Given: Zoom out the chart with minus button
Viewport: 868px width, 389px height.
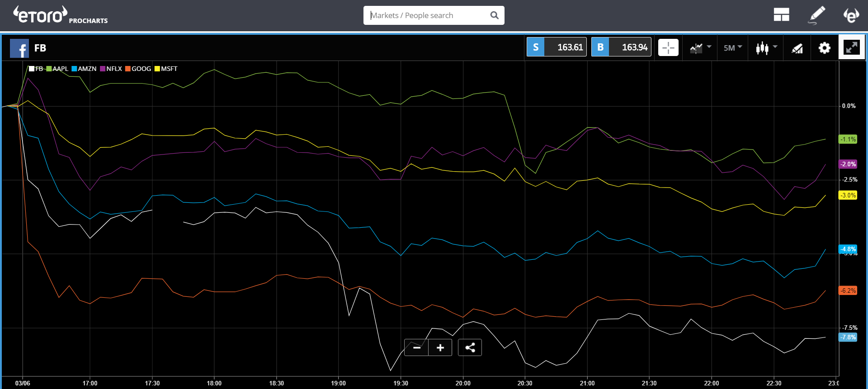Looking at the screenshot, I should coord(416,347).
